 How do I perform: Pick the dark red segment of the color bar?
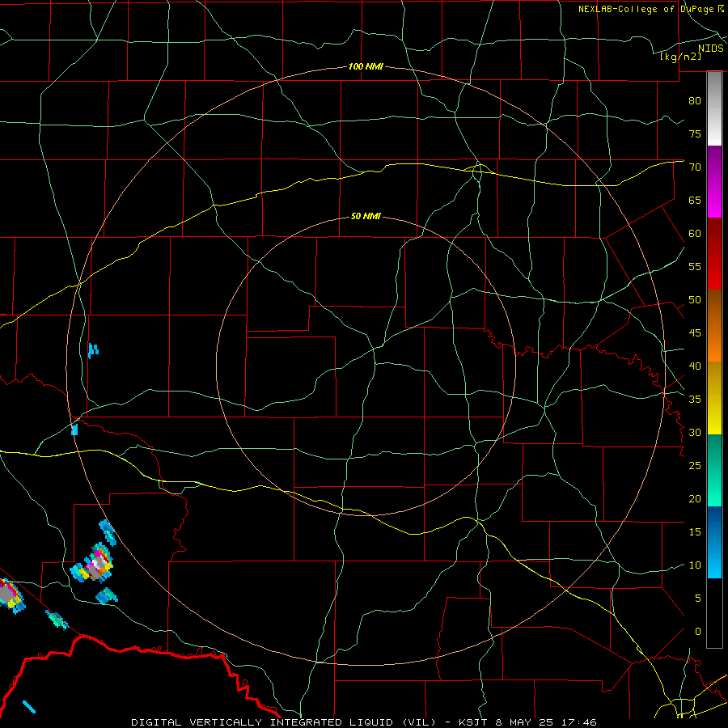click(x=714, y=254)
